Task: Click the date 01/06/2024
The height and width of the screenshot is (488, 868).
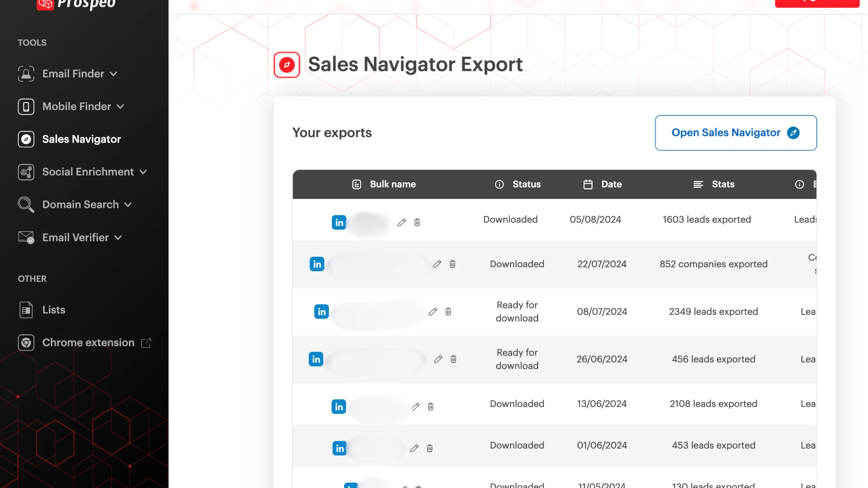Action: [x=602, y=445]
